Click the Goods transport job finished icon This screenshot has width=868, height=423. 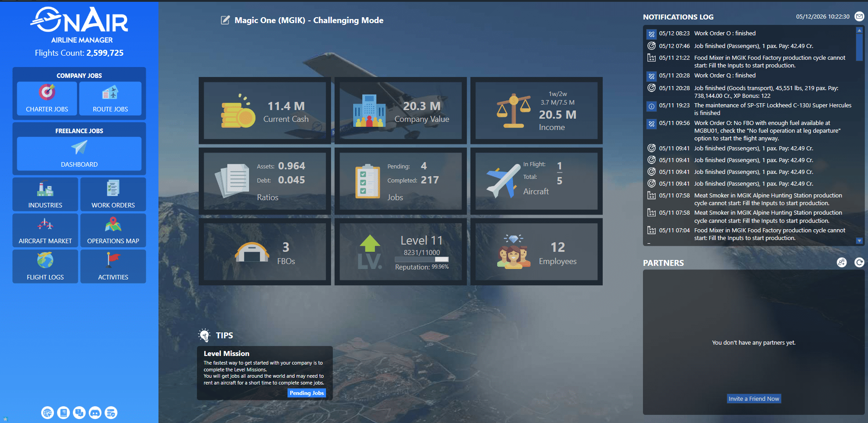(652, 88)
